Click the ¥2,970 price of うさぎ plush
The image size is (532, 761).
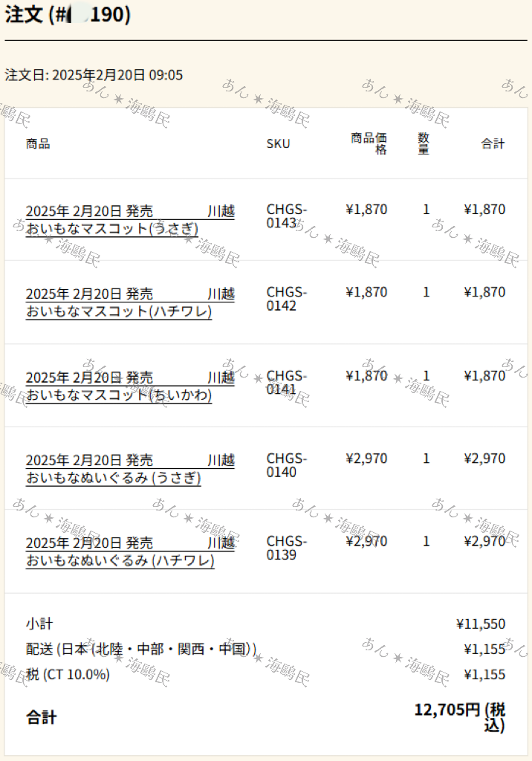[x=366, y=459]
